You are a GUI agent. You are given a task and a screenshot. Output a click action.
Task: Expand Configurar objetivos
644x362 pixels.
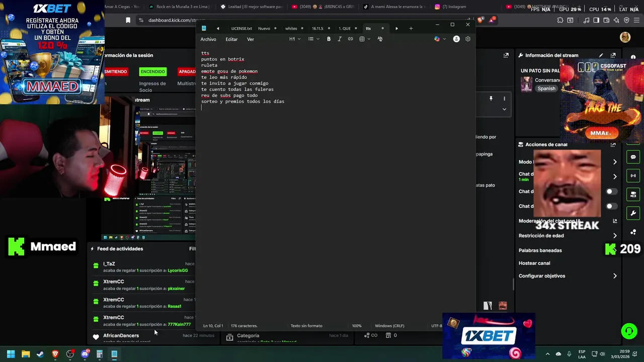coord(615,276)
